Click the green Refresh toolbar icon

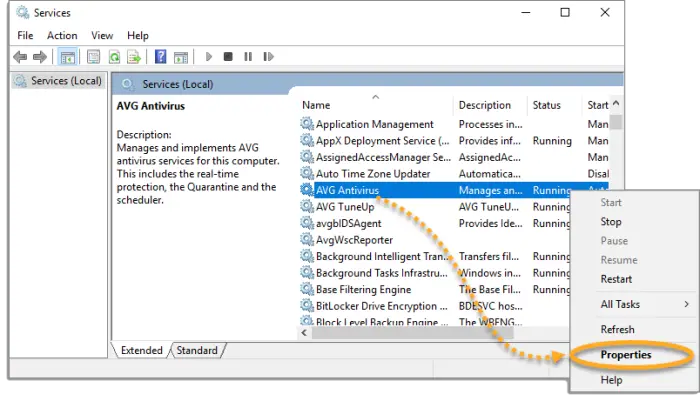114,57
